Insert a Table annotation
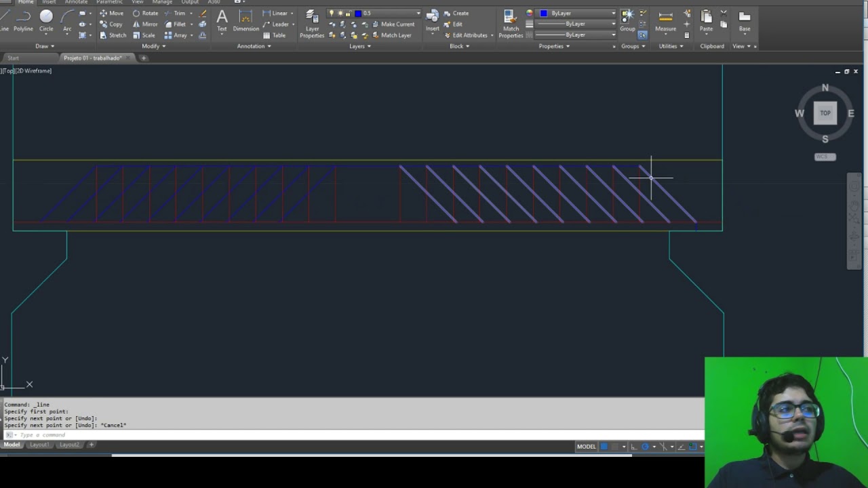The height and width of the screenshot is (488, 868). click(x=275, y=35)
